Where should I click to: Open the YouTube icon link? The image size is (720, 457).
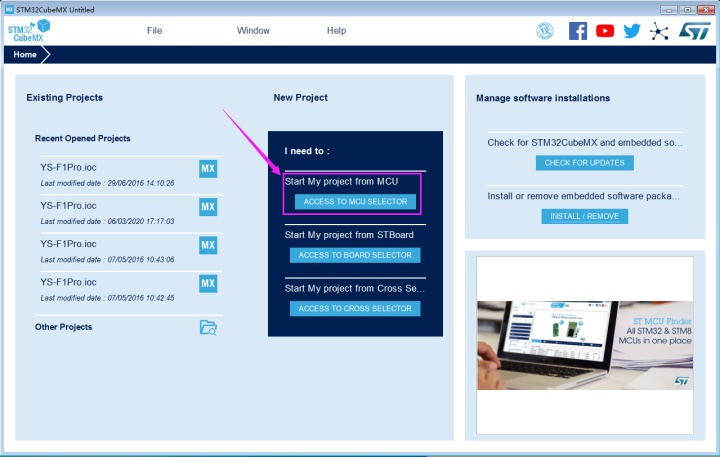605,31
